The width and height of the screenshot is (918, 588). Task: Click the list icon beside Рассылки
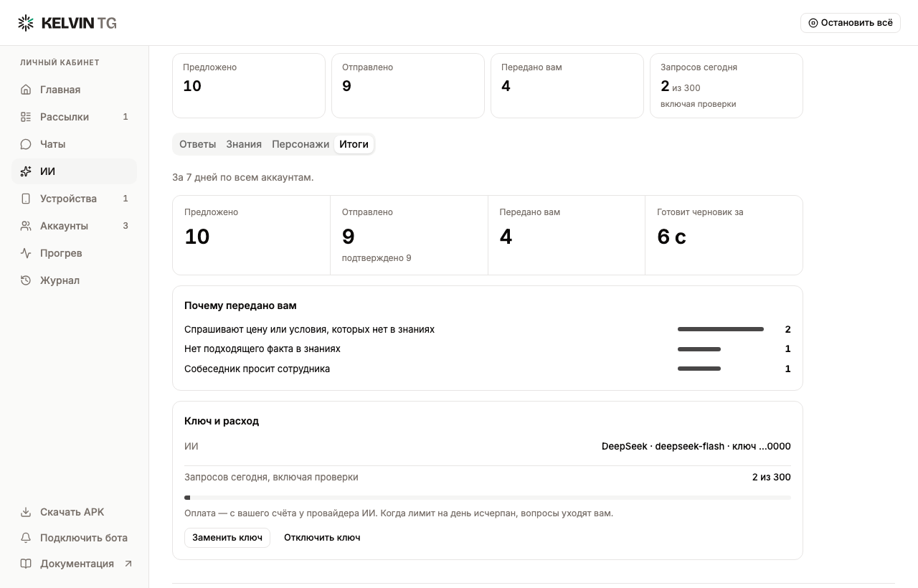(26, 117)
